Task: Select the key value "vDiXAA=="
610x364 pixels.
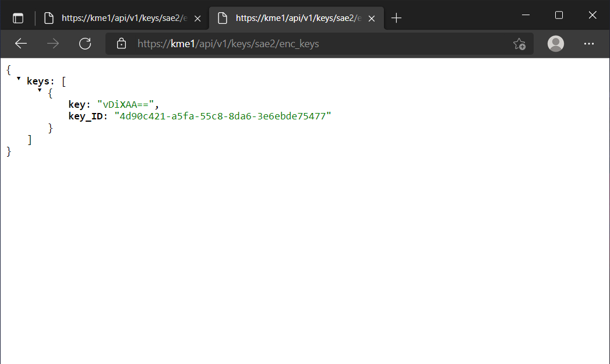Action: click(x=125, y=104)
